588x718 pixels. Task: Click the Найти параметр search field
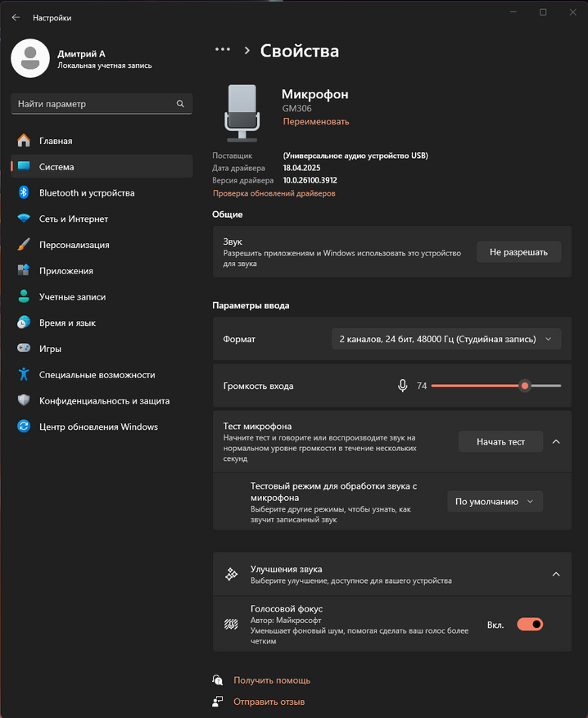point(94,104)
